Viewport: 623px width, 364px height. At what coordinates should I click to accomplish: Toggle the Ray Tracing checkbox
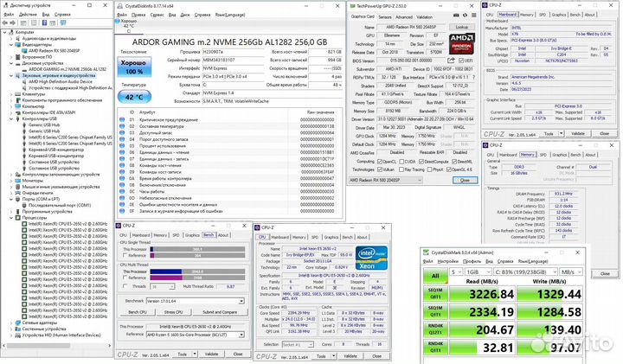pos(401,169)
